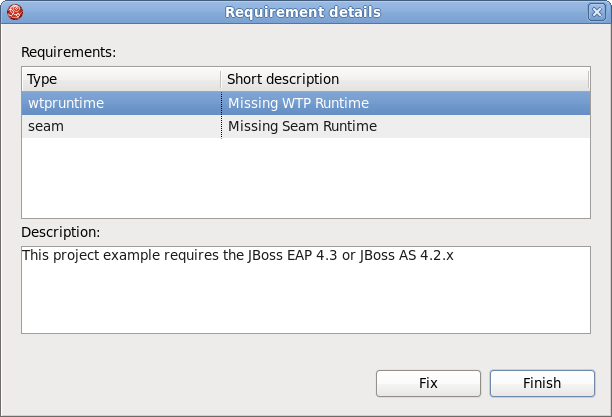The image size is (612, 417).
Task: Close the Requirement details dialog
Action: (x=597, y=12)
